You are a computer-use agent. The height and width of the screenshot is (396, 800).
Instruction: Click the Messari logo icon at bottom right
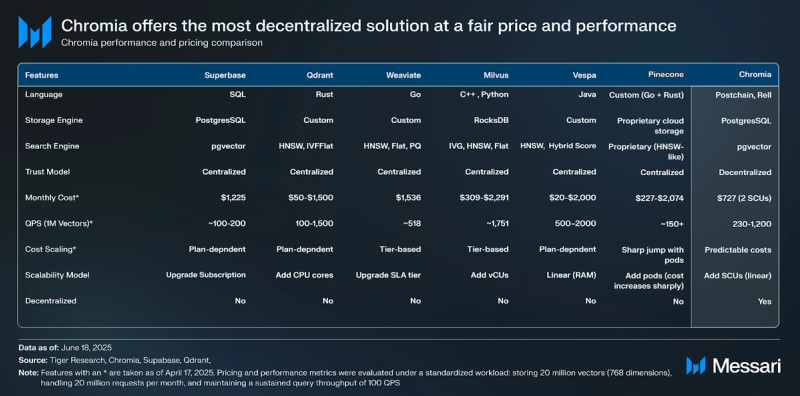click(695, 365)
